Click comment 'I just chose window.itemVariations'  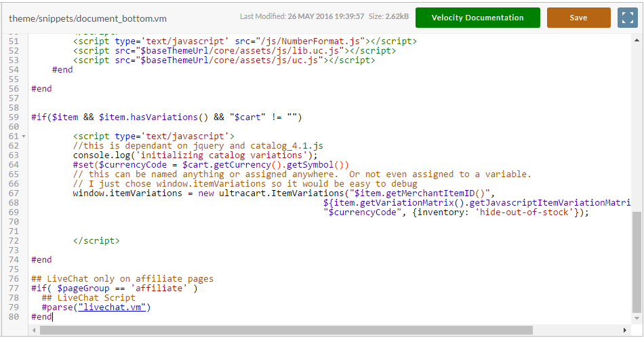245,183
